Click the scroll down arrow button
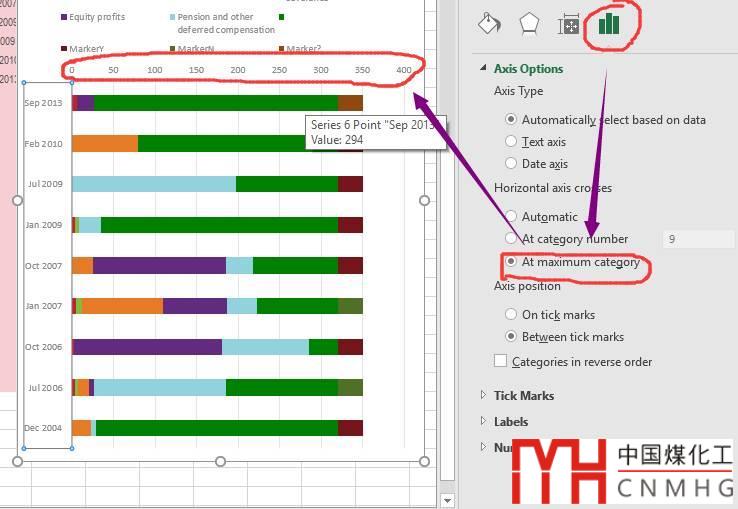The image size is (738, 509). pyautogui.click(x=448, y=500)
